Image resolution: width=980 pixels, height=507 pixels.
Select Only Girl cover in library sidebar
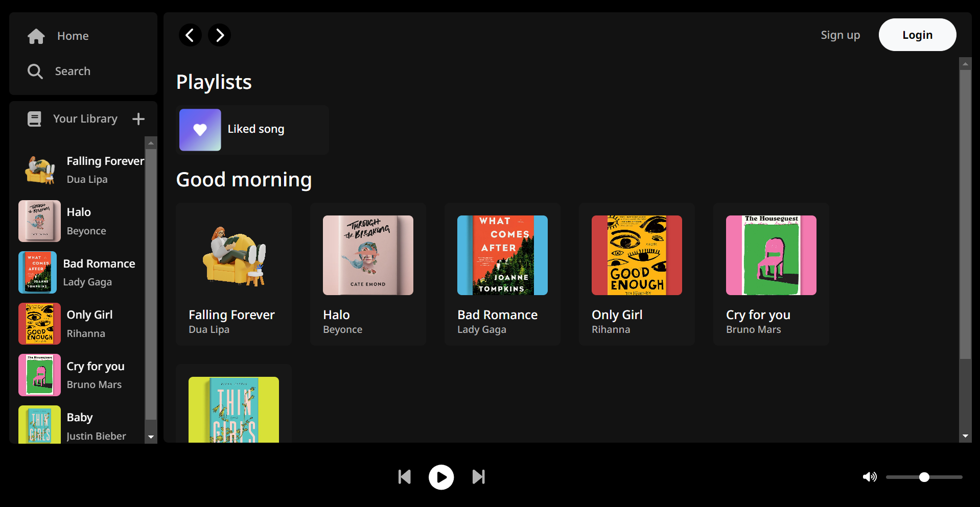(x=40, y=324)
